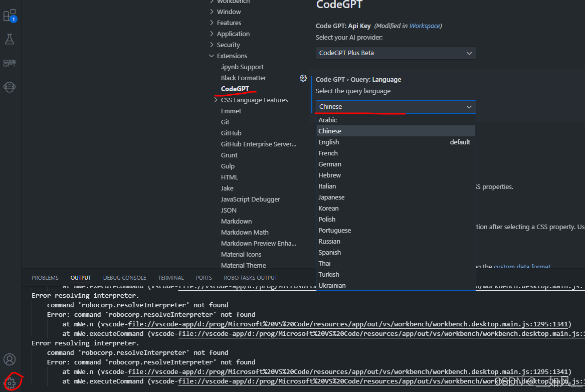Open the Extensions view in activity bar
Viewport: 585px width, 392px height.
coord(10,16)
